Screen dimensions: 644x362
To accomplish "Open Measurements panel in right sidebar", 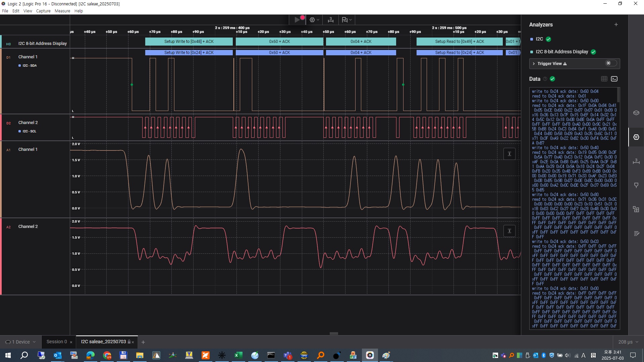I will coord(636,161).
